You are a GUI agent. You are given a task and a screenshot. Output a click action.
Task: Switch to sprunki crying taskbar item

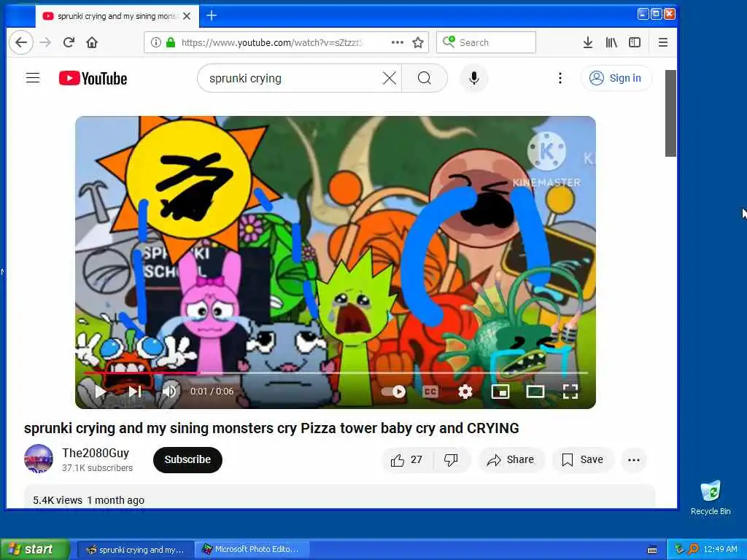[135, 550]
